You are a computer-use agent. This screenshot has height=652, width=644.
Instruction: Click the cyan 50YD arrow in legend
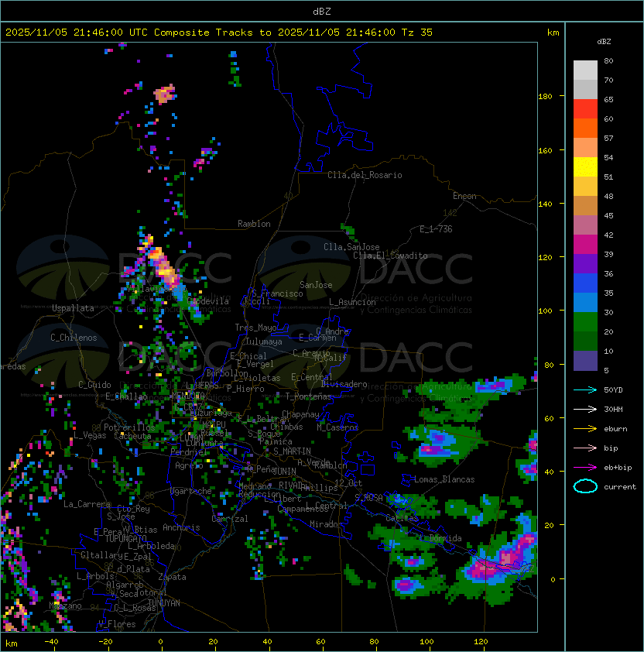tap(585, 390)
